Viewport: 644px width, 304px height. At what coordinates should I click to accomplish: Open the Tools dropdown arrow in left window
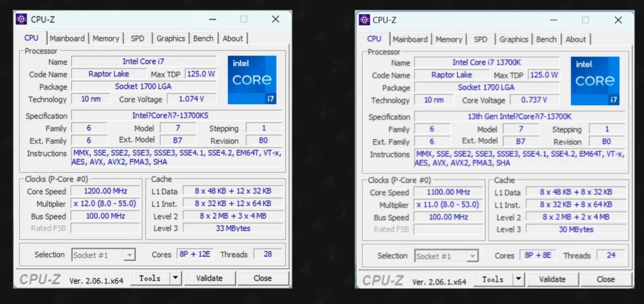(x=176, y=278)
